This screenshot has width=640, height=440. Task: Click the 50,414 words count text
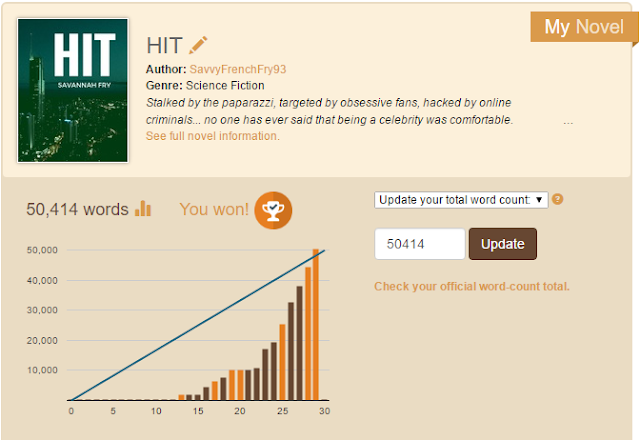click(78, 209)
